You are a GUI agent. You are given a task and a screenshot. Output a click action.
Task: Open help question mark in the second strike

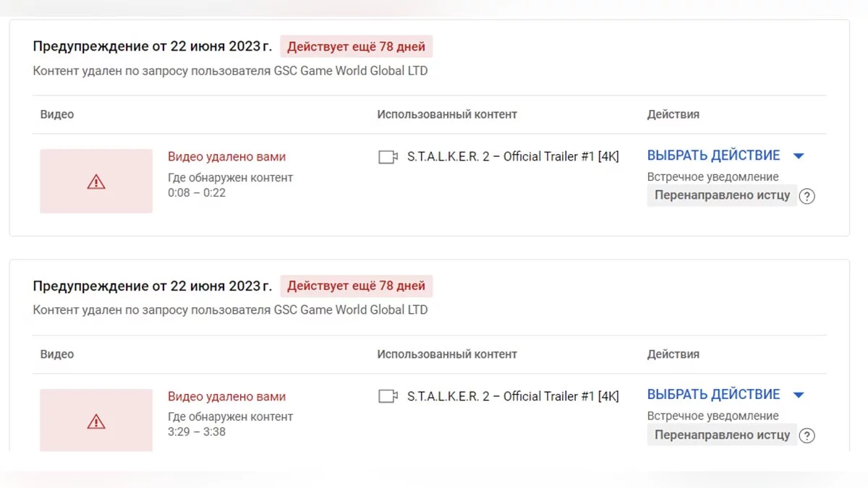807,435
